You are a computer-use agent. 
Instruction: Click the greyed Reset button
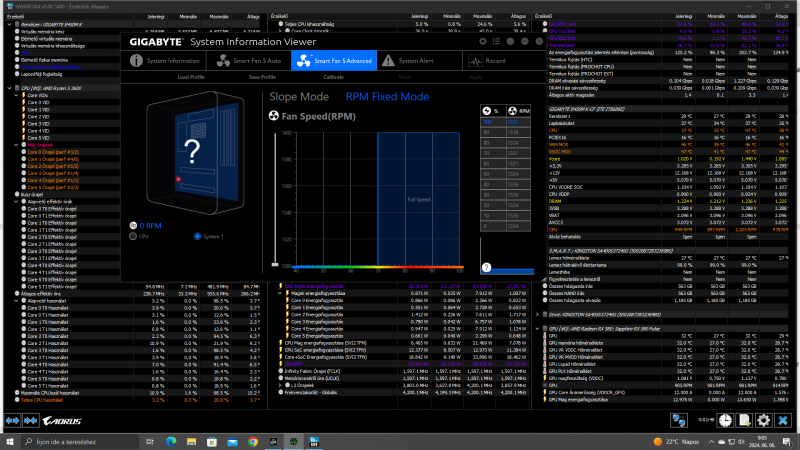(405, 77)
